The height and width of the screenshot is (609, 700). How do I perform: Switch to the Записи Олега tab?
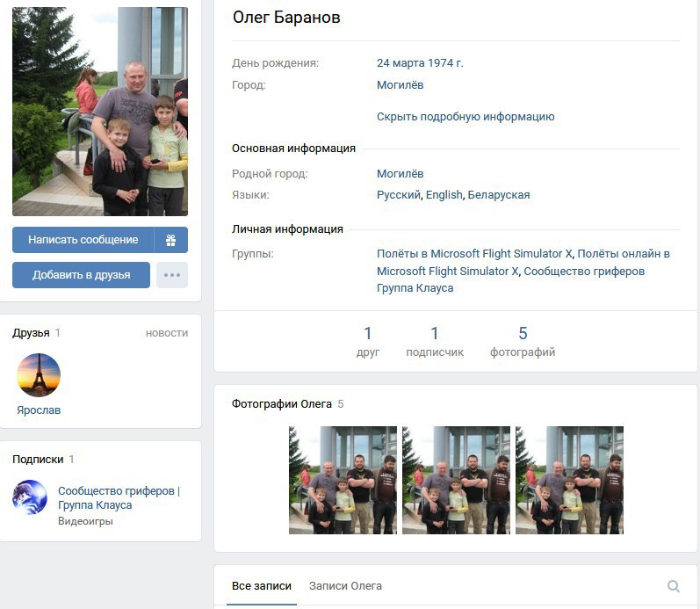(345, 586)
